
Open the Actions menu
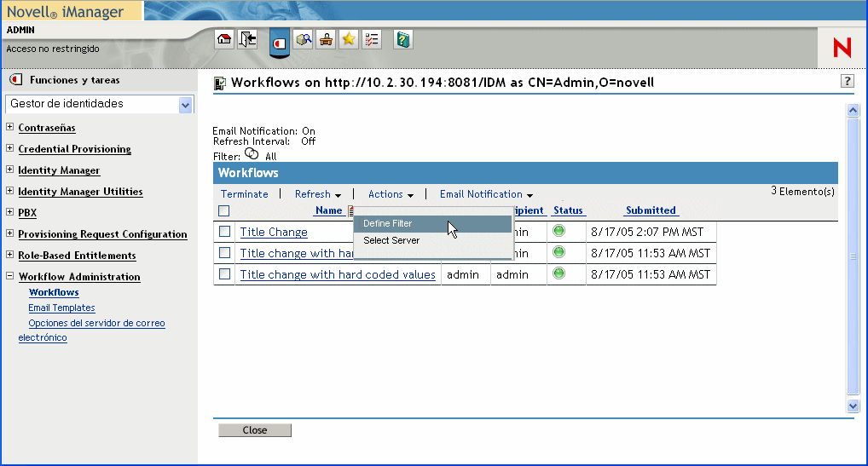click(391, 194)
